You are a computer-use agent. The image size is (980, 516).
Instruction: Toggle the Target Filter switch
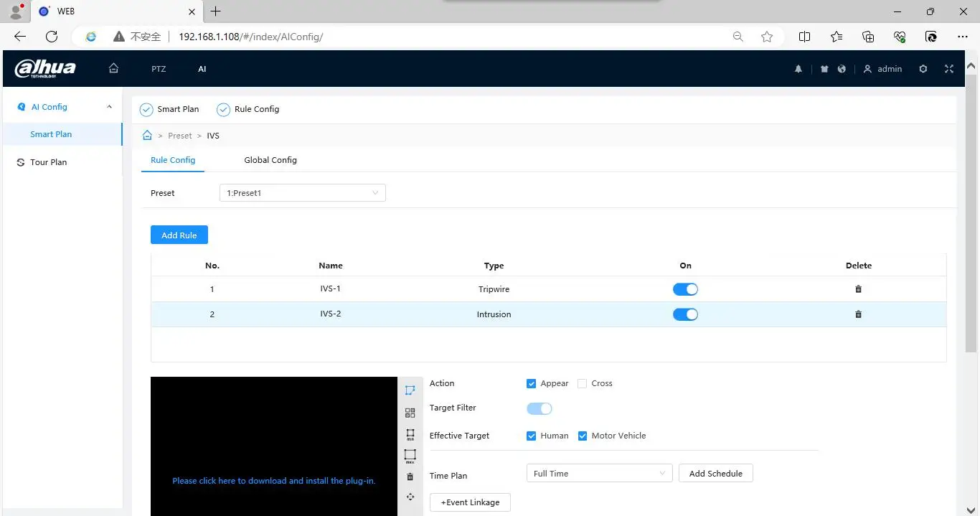540,408
